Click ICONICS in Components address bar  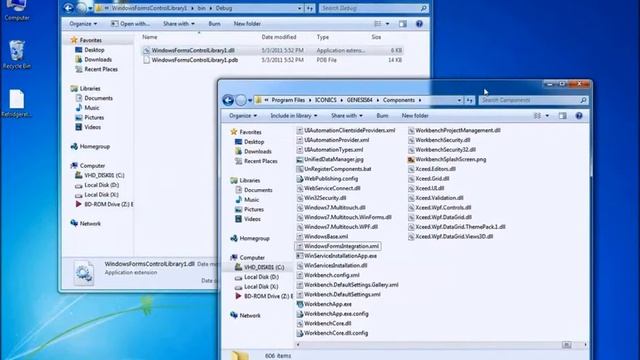click(326, 100)
